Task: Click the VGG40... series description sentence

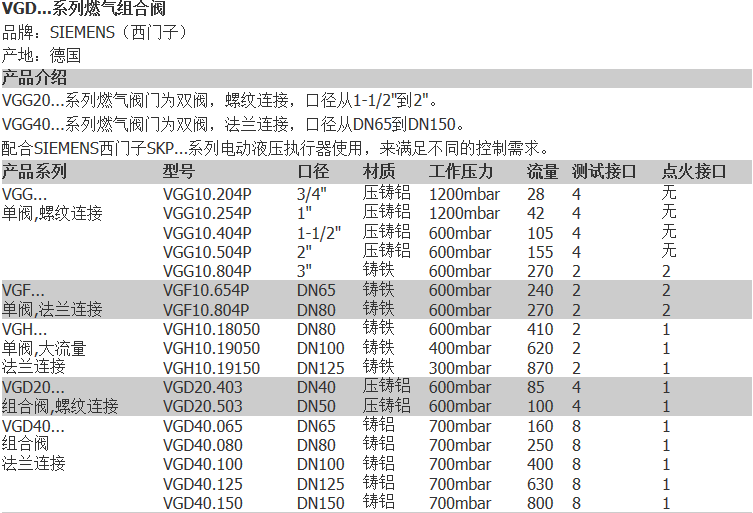Action: [x=233, y=125]
